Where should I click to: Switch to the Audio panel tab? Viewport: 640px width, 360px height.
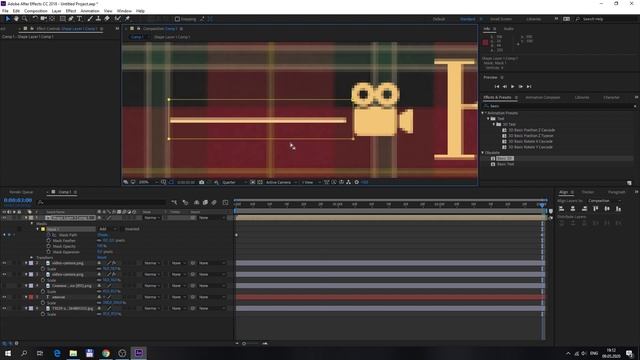pyautogui.click(x=509, y=29)
